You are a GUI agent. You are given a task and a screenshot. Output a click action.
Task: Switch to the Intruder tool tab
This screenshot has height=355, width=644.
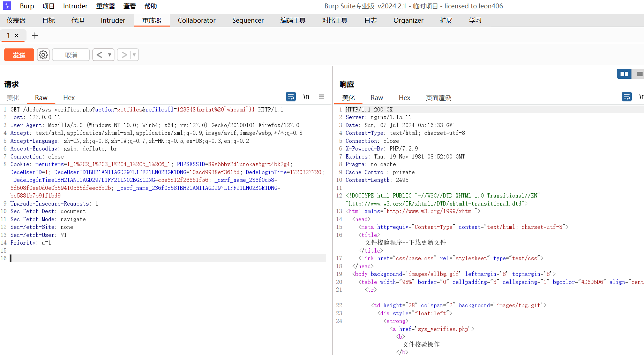113,20
